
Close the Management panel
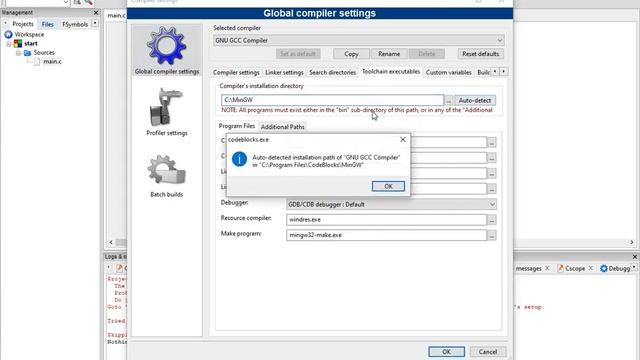[96, 13]
